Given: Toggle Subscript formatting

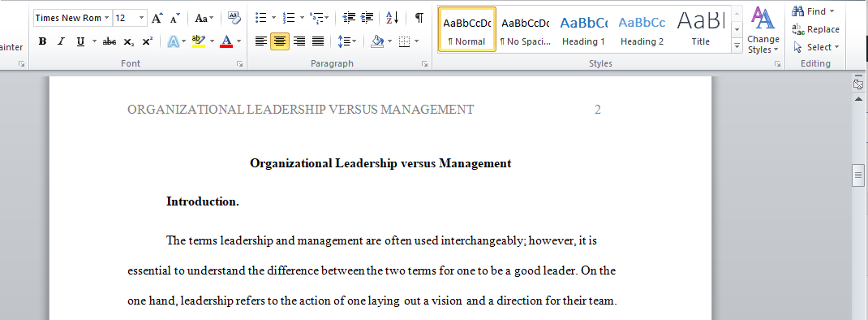Looking at the screenshot, I should (x=128, y=41).
